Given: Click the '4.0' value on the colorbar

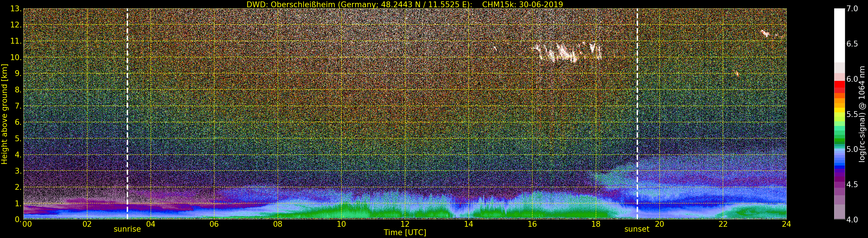Looking at the screenshot, I should coord(852,220).
